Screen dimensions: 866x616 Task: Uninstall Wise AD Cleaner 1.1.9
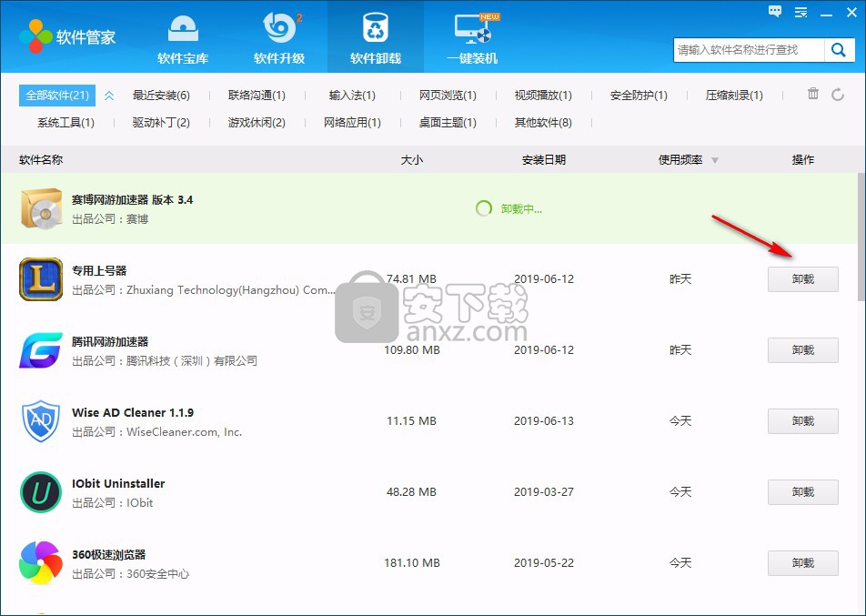tap(803, 421)
